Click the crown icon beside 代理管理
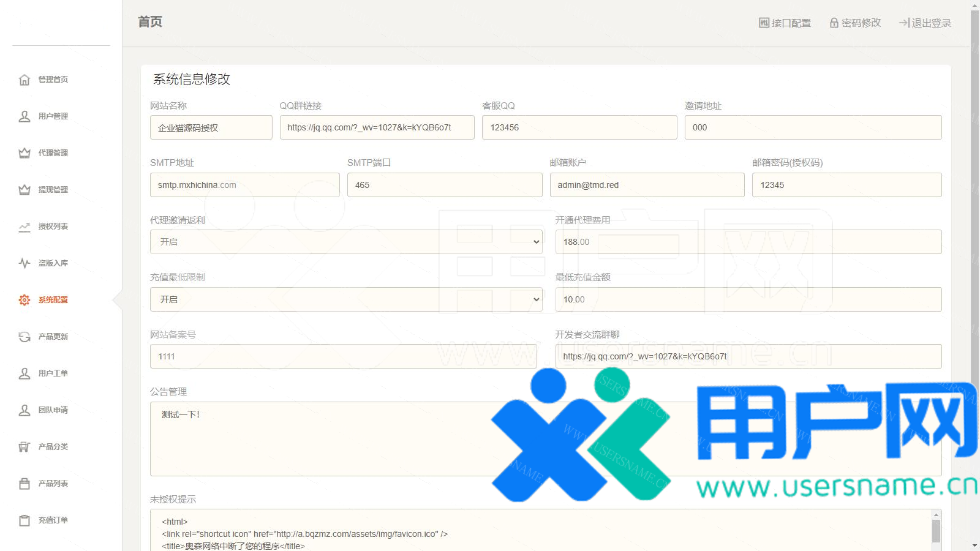Viewport: 980px width, 551px height. [x=24, y=153]
